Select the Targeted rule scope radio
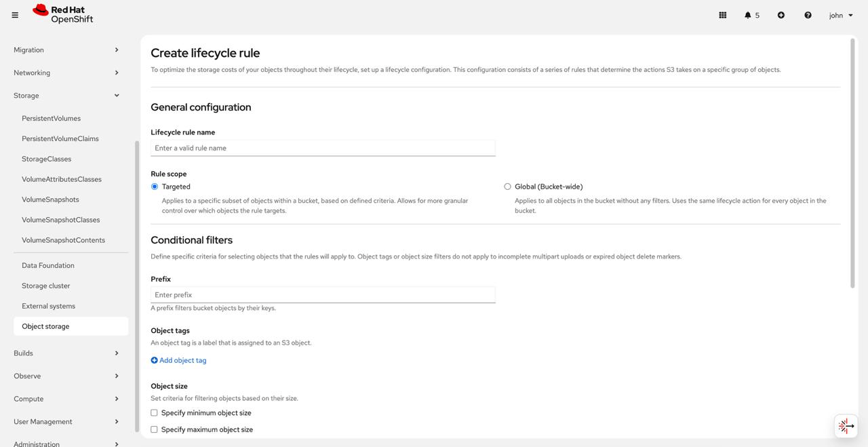 tap(155, 187)
